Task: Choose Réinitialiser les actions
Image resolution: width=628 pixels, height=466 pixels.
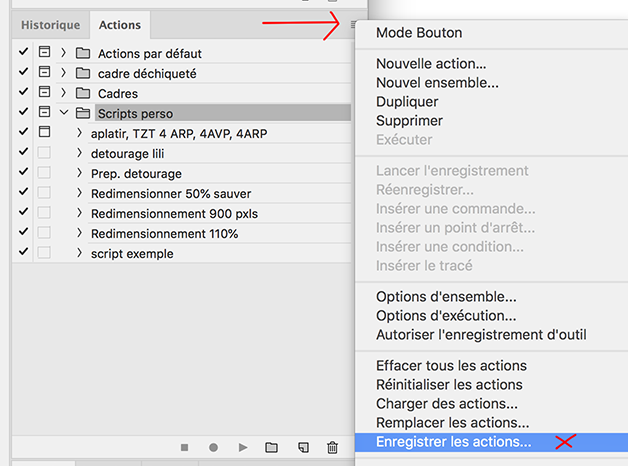Action: tap(449, 385)
